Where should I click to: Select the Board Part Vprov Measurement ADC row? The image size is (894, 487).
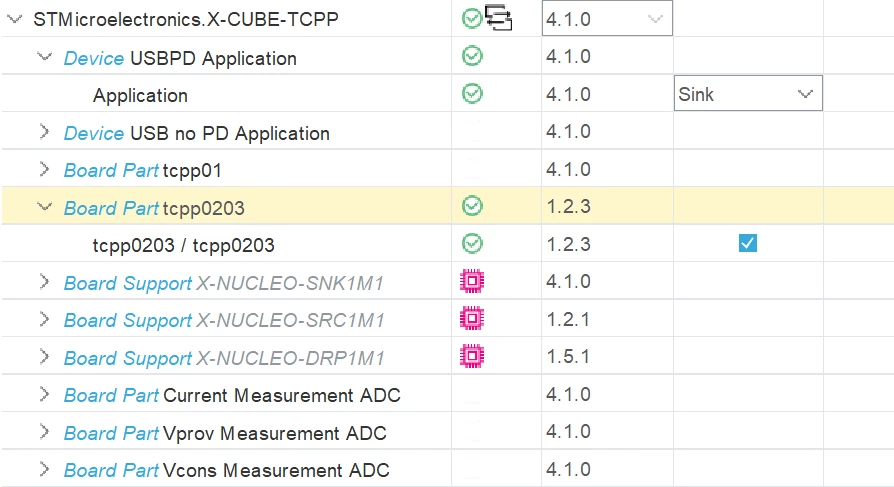[447, 432]
